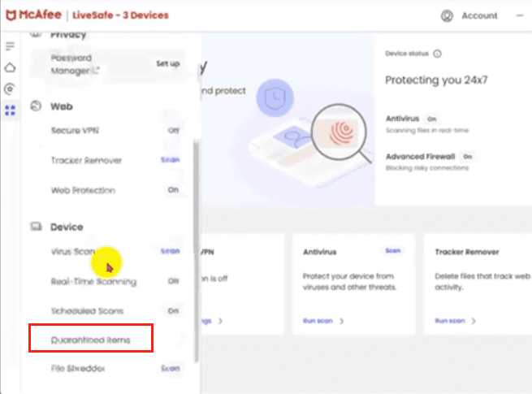Viewport: 532px width, 394px height.
Task: Click the hamburger menu icon in sidebar
Action: 11,45
